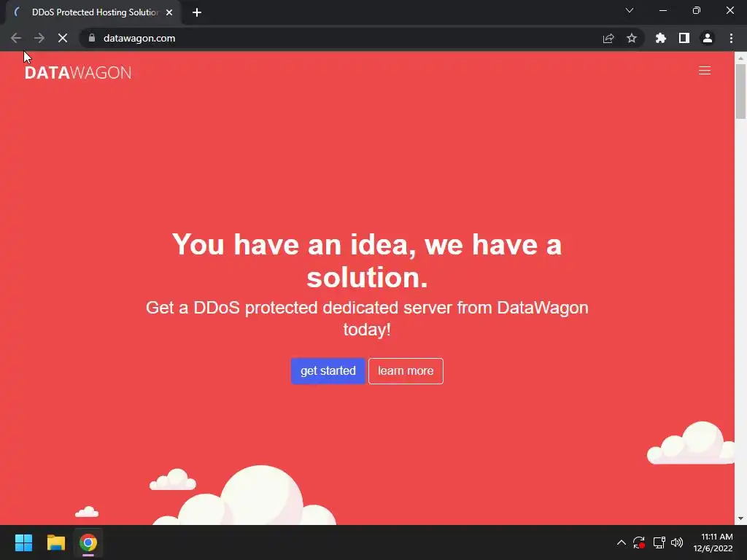747x560 pixels.
Task: Stop loading the page
Action: coord(63,38)
